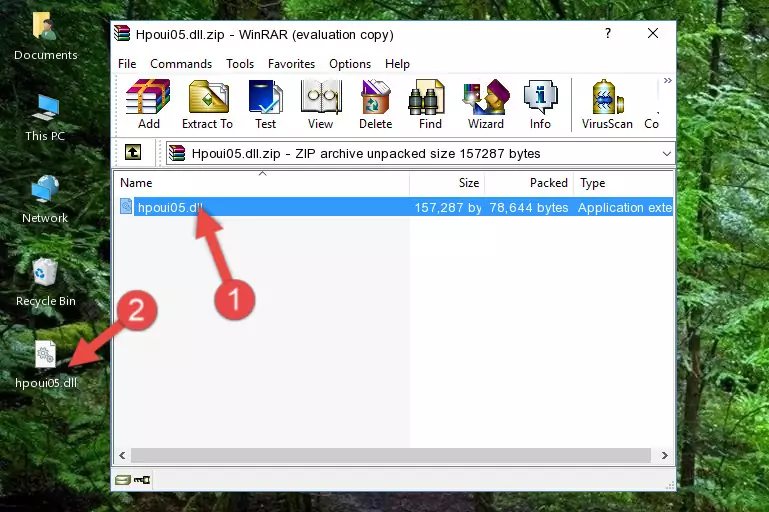Image resolution: width=769 pixels, height=512 pixels.
Task: Close the WinRAR window
Action: click(653, 33)
